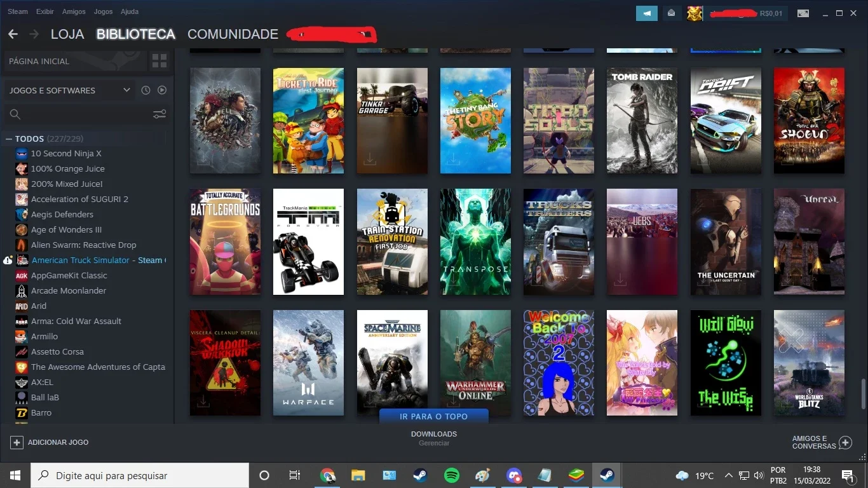
Task: Click the vertical library scrollbar thumb
Action: [x=863, y=394]
